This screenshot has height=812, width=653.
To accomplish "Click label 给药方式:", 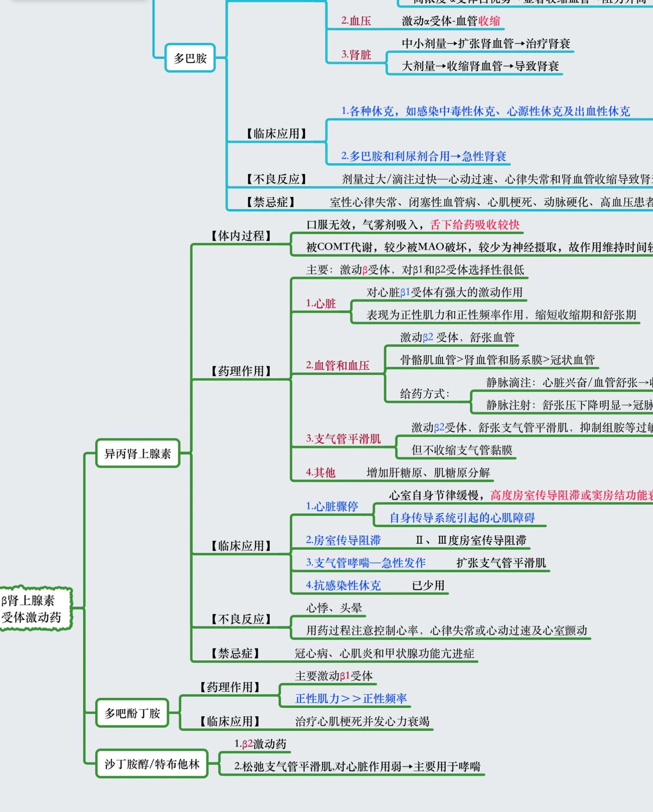I will [x=425, y=394].
